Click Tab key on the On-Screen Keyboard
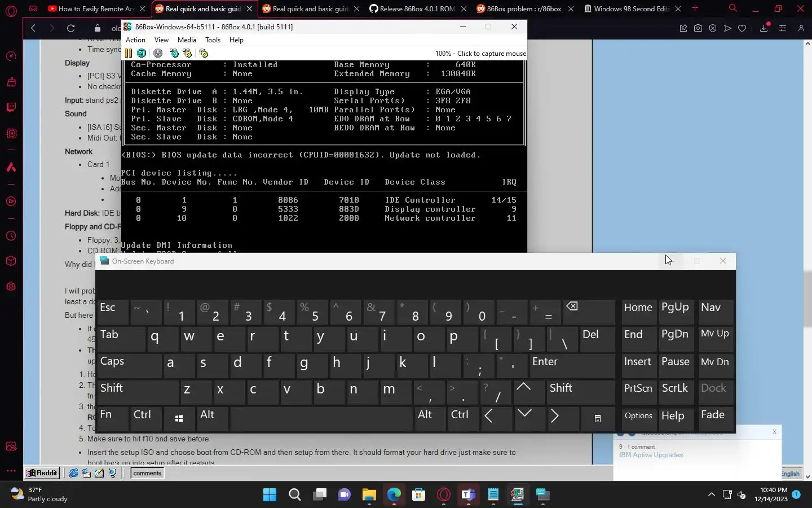Image resolution: width=812 pixels, height=508 pixels. click(x=121, y=339)
